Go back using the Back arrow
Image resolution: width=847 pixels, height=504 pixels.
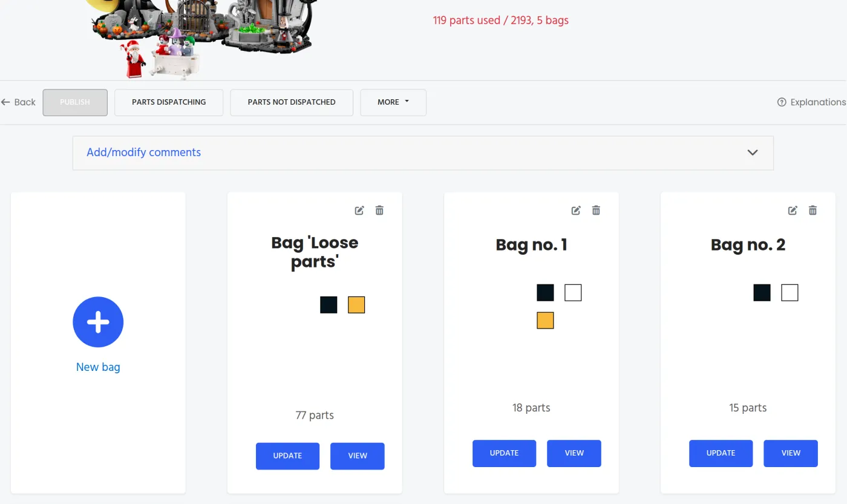(x=18, y=102)
